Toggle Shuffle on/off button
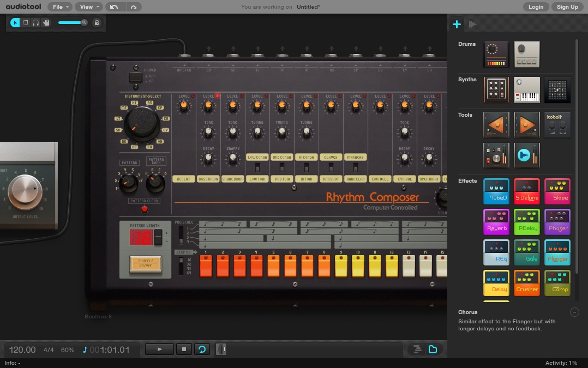 pos(146,263)
